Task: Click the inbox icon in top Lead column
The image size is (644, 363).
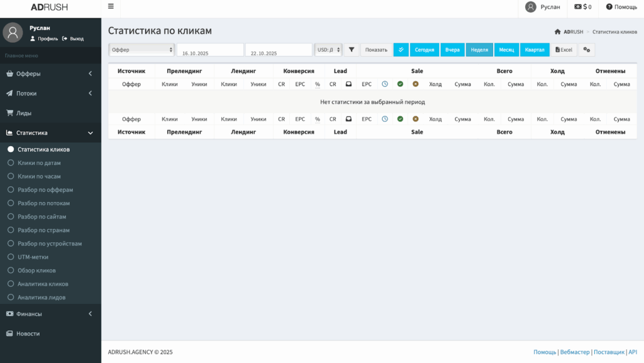Action: (x=348, y=84)
